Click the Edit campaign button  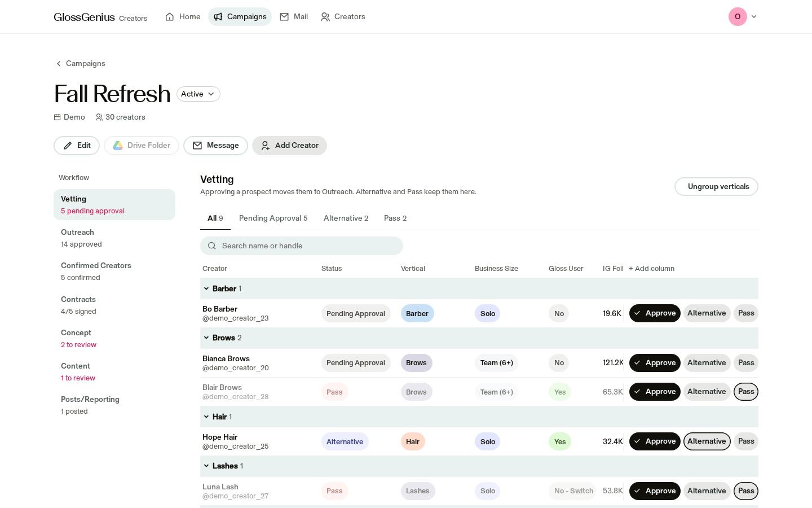pos(77,146)
